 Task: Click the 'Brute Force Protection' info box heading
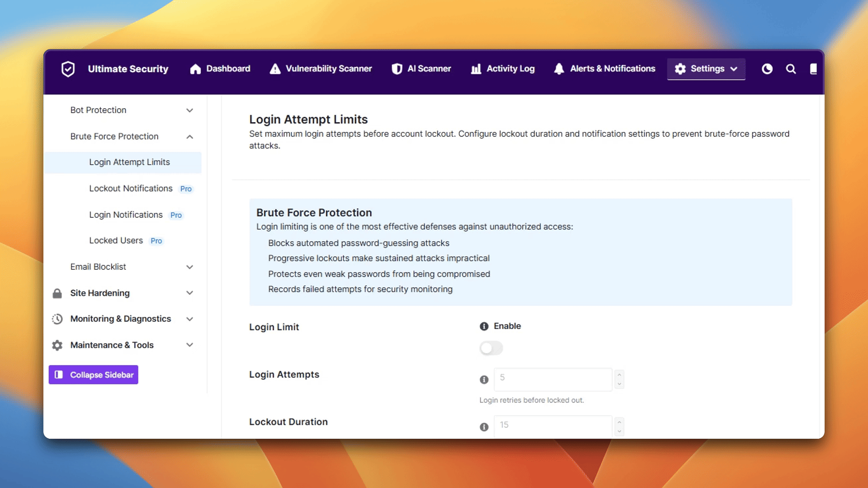point(314,212)
